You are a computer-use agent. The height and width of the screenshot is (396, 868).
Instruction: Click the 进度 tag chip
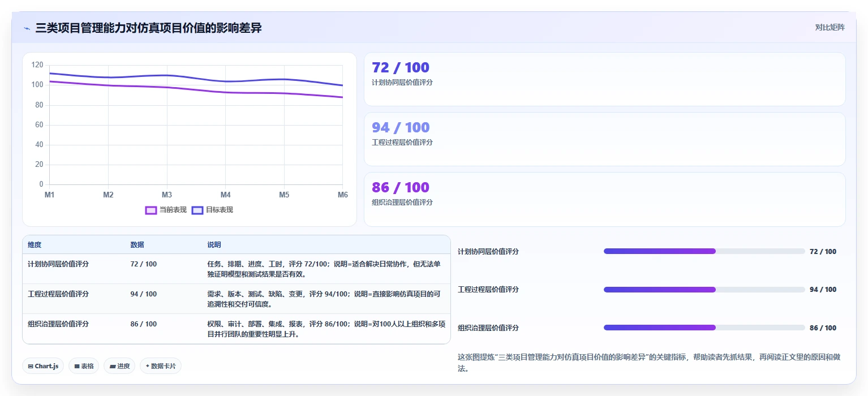(x=119, y=366)
